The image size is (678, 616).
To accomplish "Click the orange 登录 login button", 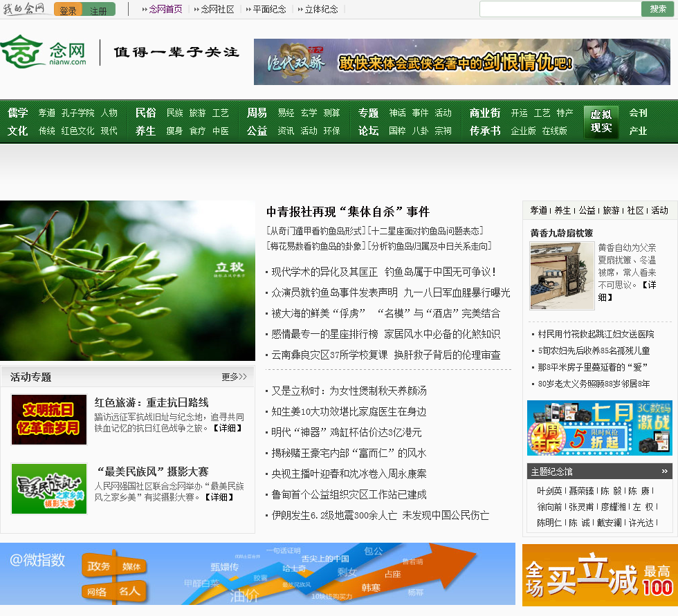I will point(68,10).
